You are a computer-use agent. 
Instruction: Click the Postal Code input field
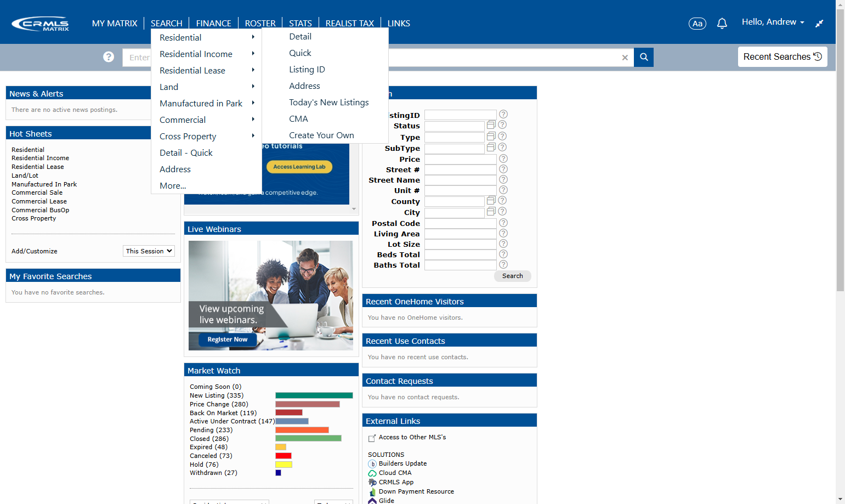point(461,223)
